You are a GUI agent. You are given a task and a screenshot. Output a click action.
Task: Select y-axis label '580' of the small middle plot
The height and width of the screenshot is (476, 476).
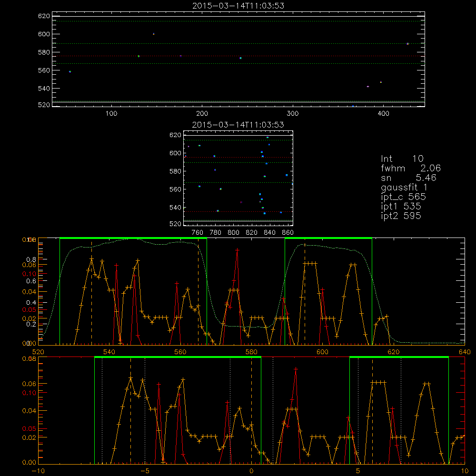pyautogui.click(x=175, y=171)
